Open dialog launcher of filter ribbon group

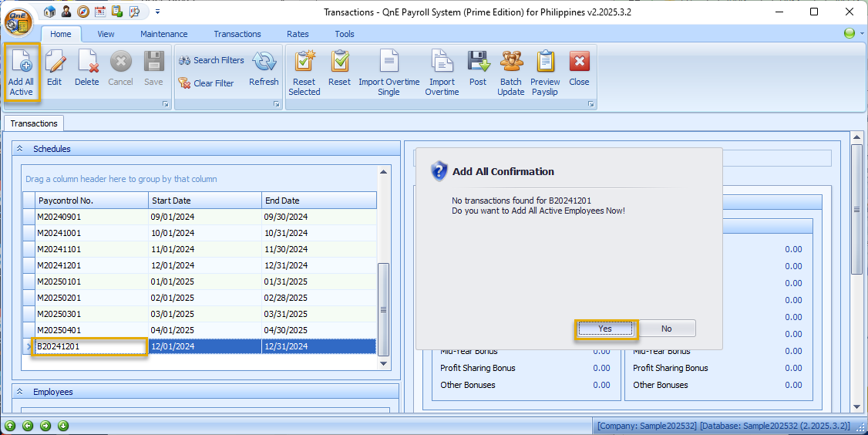[277, 104]
